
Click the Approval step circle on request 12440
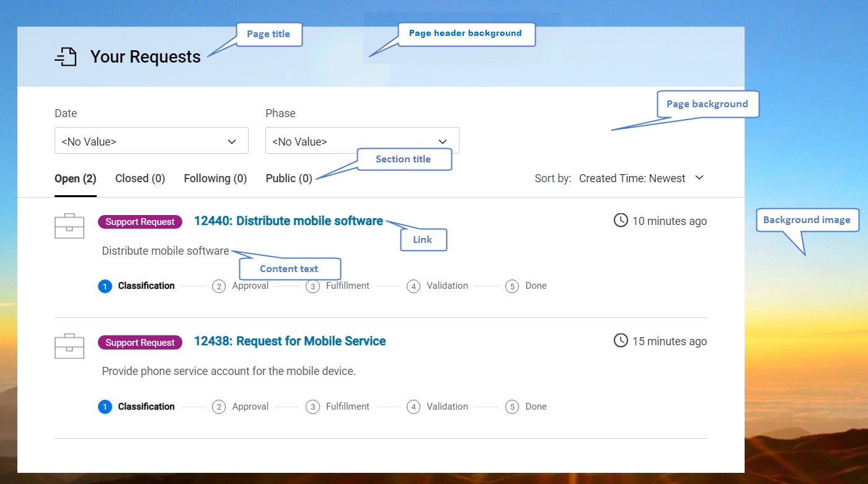click(x=219, y=286)
